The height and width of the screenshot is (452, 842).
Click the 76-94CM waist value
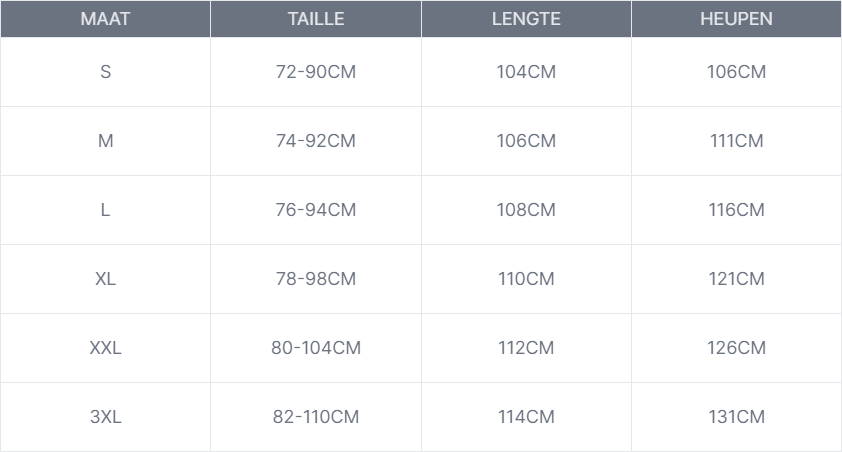coord(316,210)
